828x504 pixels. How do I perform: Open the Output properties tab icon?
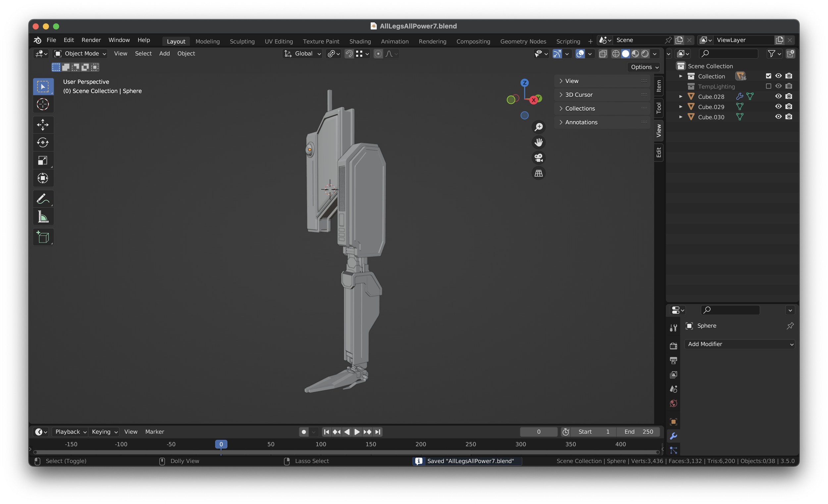click(673, 360)
